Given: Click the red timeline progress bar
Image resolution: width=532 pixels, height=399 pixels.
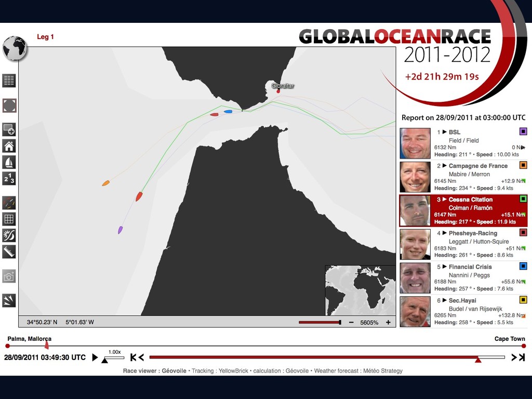Looking at the screenshot, I should (313, 357).
